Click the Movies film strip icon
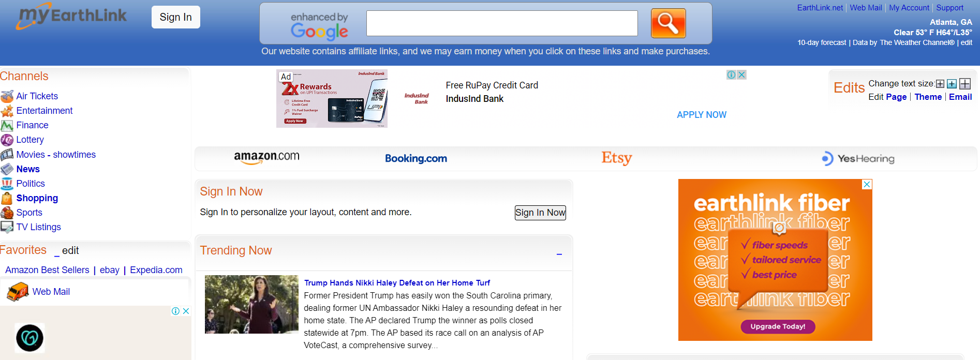 point(7,155)
